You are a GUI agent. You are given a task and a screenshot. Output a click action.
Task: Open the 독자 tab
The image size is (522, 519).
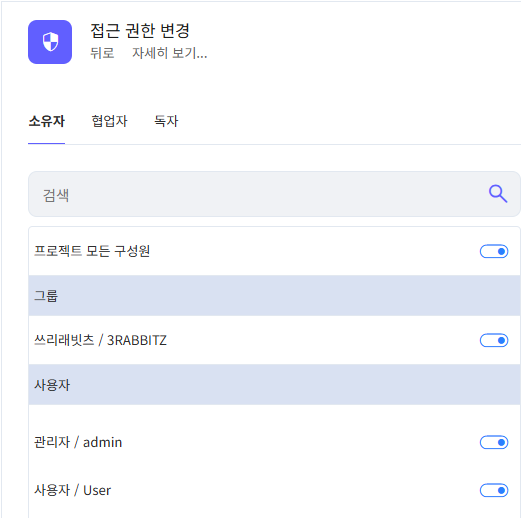click(166, 121)
